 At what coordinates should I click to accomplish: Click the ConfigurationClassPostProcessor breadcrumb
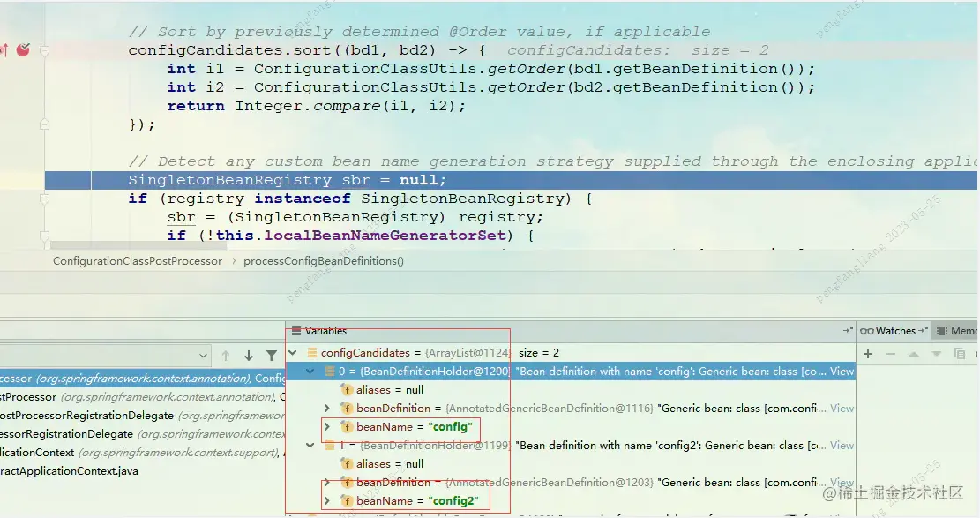(138, 261)
